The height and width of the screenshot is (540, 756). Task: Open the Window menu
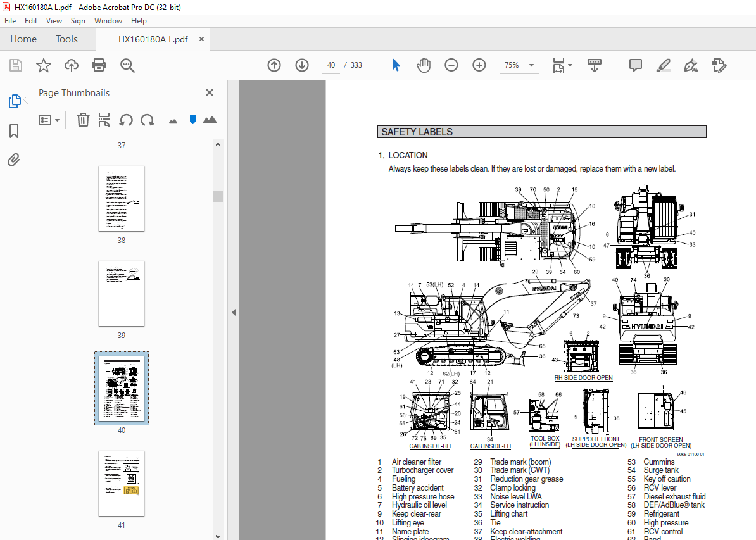tap(108, 21)
